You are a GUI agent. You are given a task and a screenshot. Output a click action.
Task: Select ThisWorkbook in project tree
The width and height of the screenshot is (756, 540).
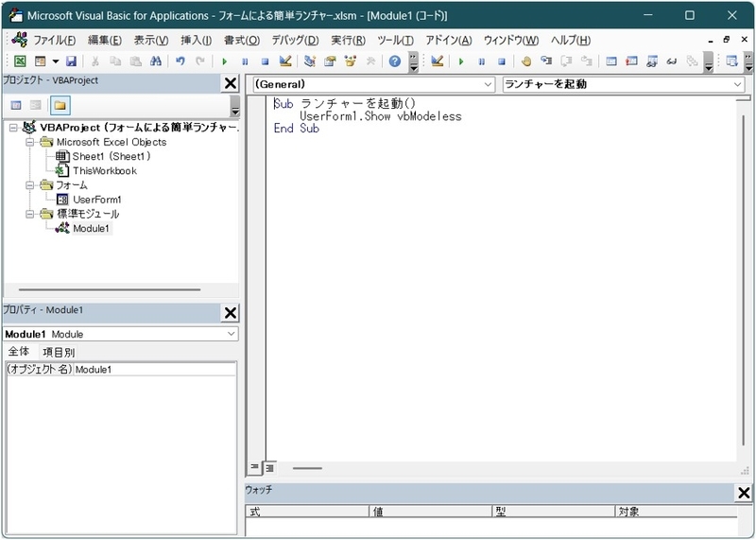(105, 171)
